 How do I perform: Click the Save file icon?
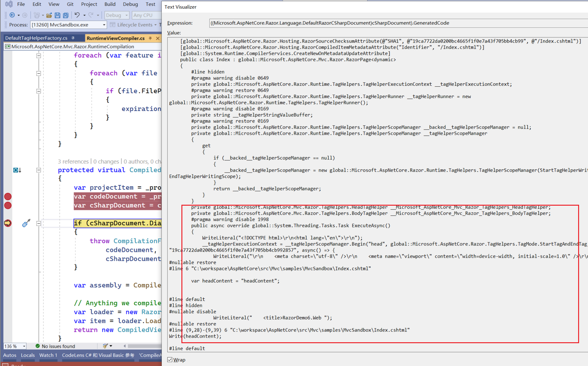[57, 15]
